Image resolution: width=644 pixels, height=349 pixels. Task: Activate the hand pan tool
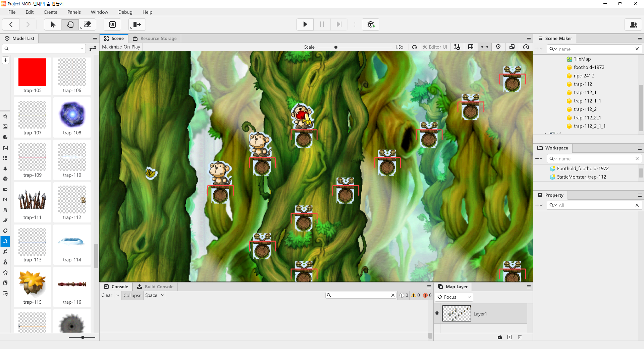(x=70, y=24)
